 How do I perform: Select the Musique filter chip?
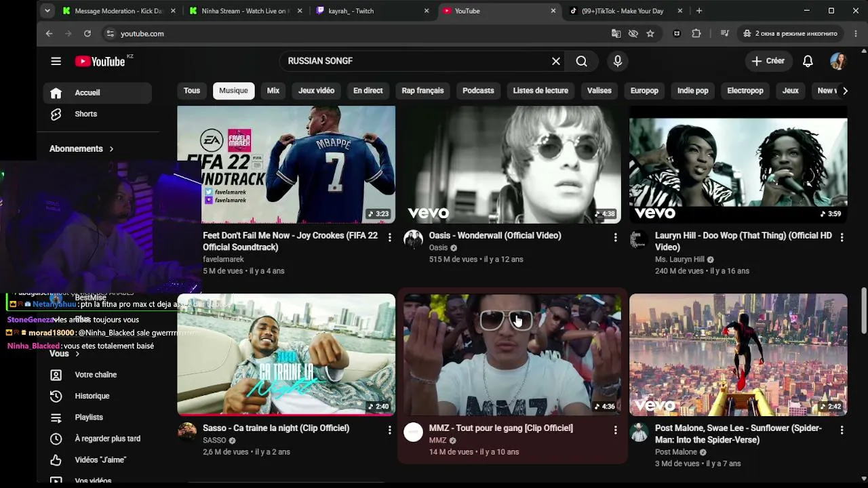click(x=233, y=91)
